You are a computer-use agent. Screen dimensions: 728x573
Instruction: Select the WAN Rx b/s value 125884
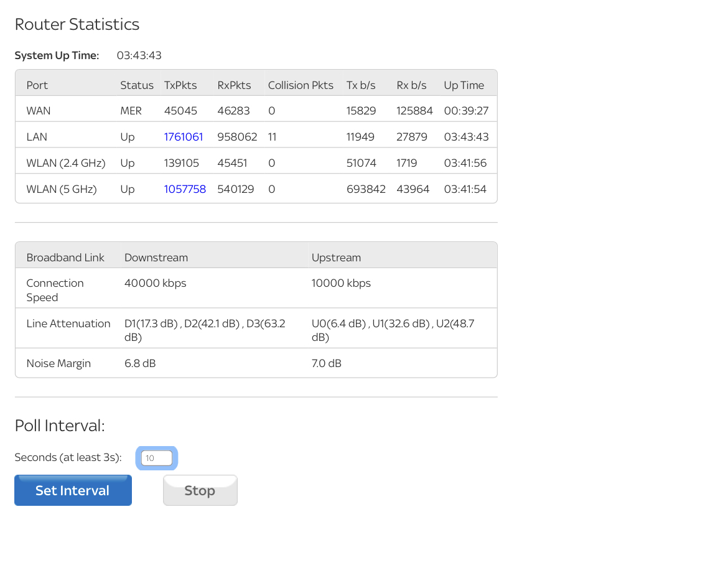(414, 111)
